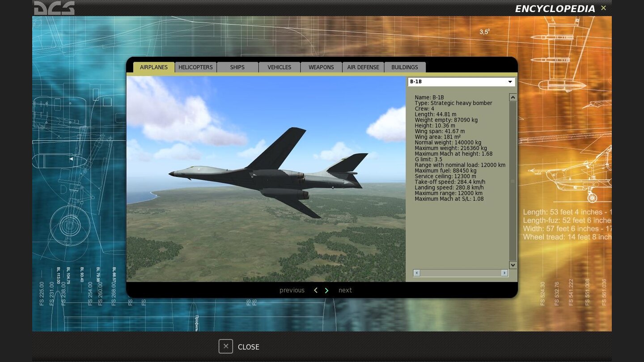
Task: Click the 'previous' text label
Action: [x=292, y=290]
